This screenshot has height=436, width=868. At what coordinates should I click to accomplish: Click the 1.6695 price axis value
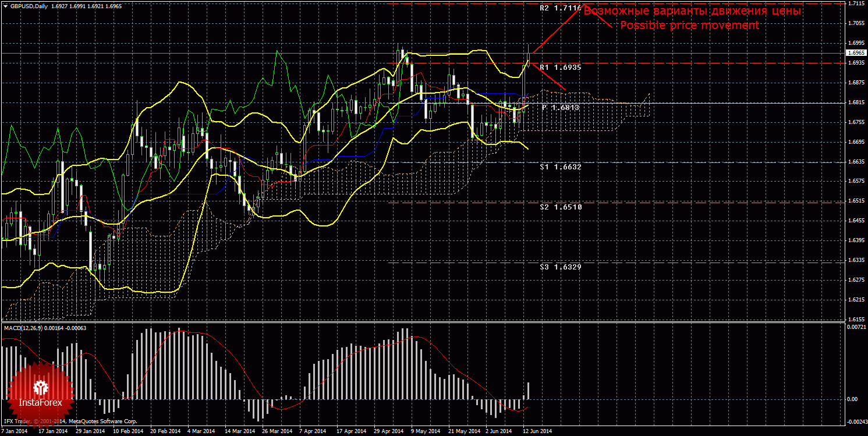[x=855, y=142]
